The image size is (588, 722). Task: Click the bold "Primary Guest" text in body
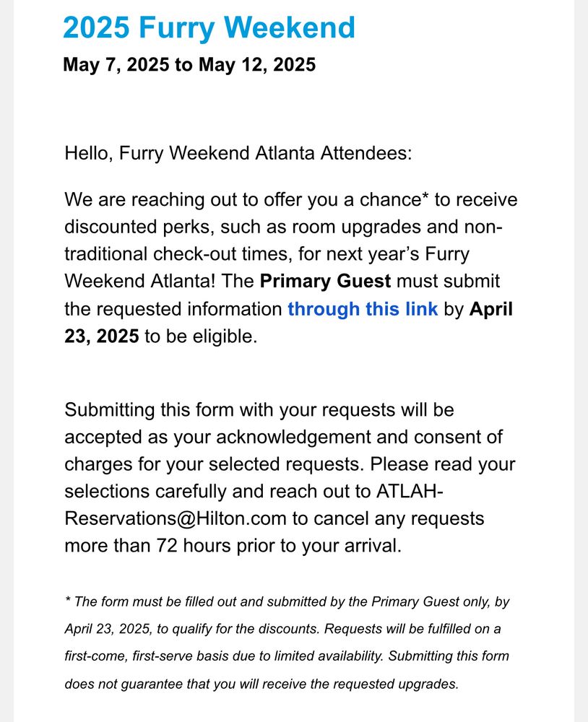[325, 281]
